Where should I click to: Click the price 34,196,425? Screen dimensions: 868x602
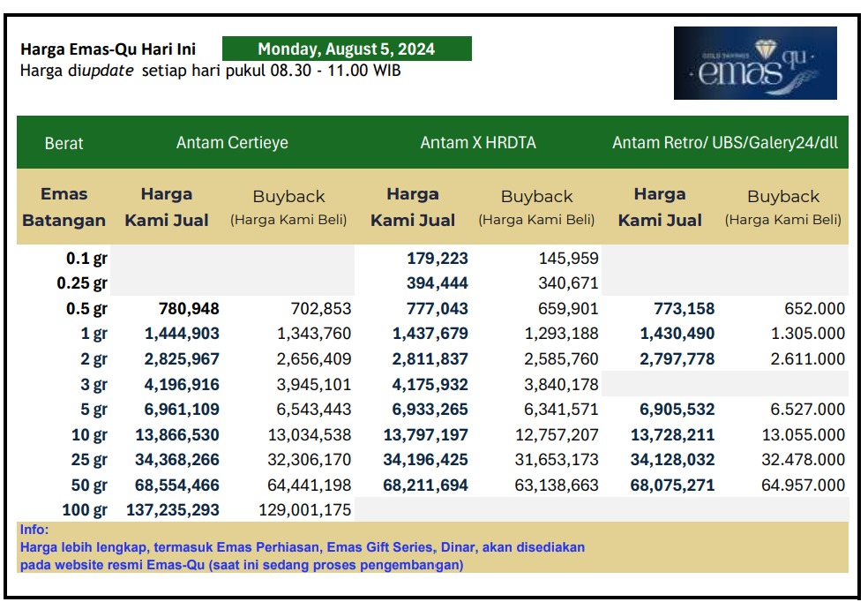[426, 460]
